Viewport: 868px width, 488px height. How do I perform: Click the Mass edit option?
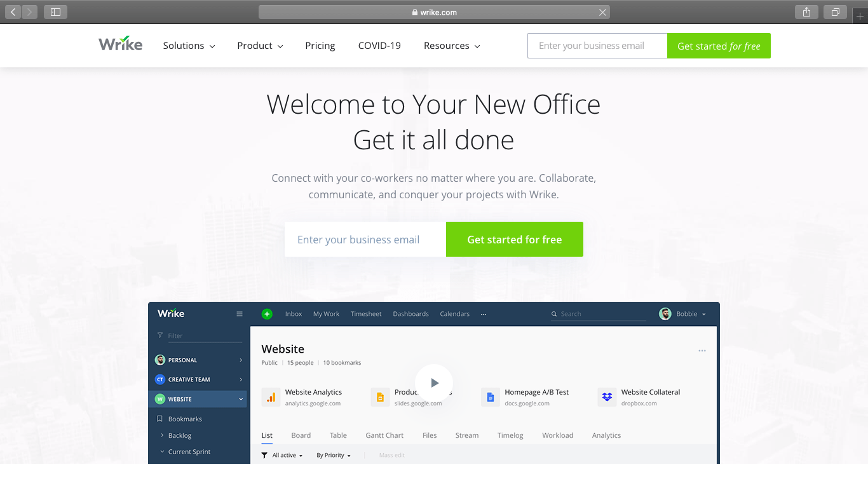point(391,455)
